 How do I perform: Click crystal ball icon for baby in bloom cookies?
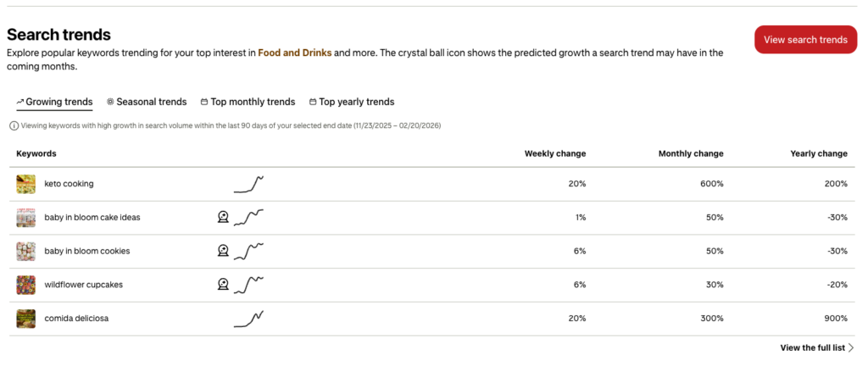click(223, 251)
